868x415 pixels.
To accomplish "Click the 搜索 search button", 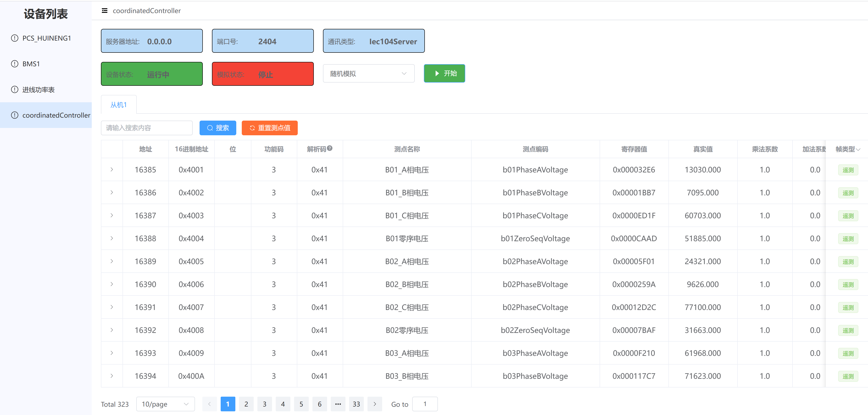I will pyautogui.click(x=218, y=128).
